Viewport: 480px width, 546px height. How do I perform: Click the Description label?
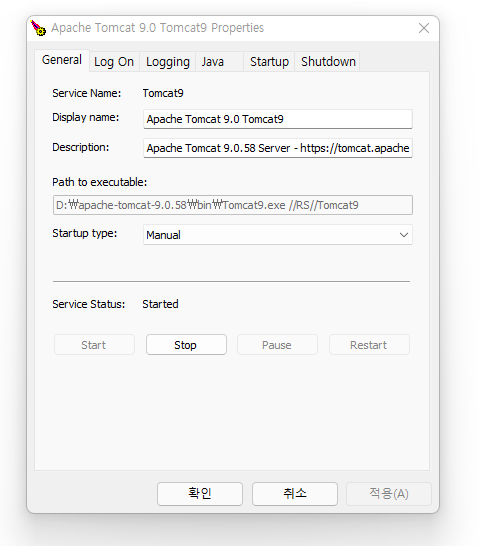[80, 147]
